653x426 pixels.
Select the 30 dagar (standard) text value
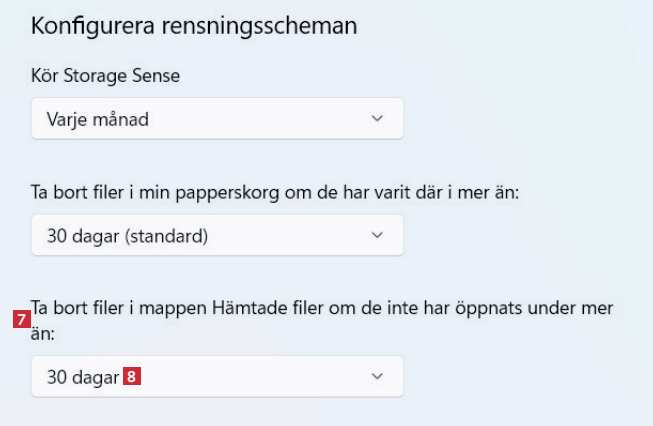click(x=127, y=236)
